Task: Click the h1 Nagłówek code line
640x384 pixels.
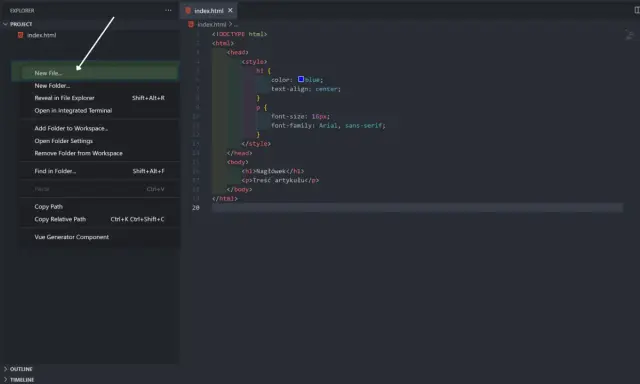Action: 273,171
